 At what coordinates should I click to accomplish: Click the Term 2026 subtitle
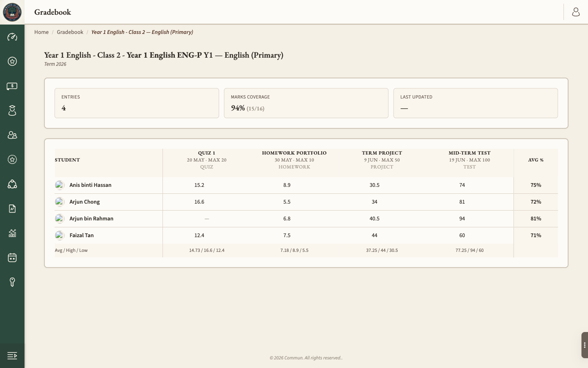coord(55,64)
